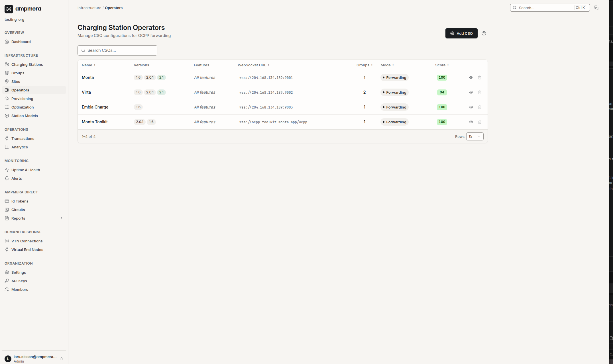This screenshot has width=613, height=364.
Task: View Embla Charge via eye icon
Action: point(471,107)
